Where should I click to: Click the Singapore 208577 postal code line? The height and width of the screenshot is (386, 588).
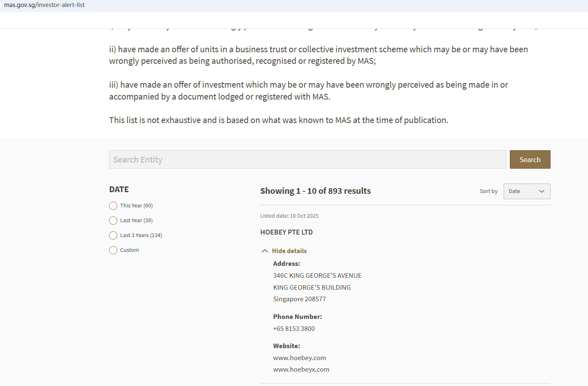[x=299, y=299]
